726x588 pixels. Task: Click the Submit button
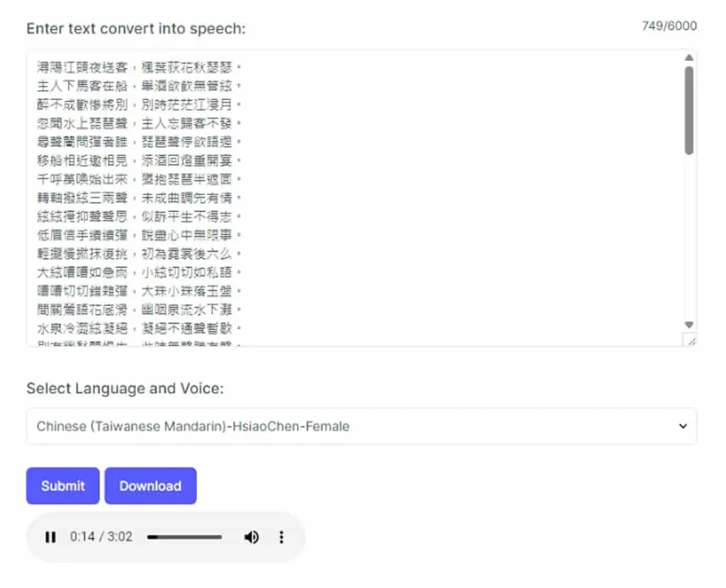click(63, 486)
